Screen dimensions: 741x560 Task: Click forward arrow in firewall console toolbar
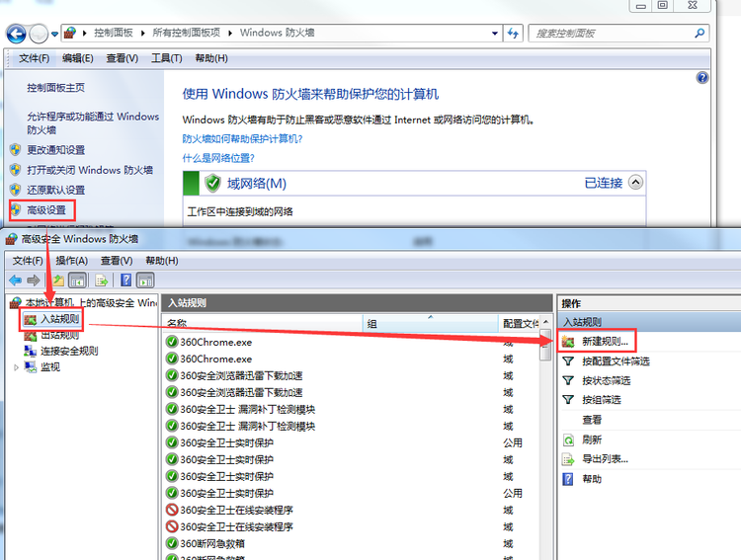(x=34, y=280)
